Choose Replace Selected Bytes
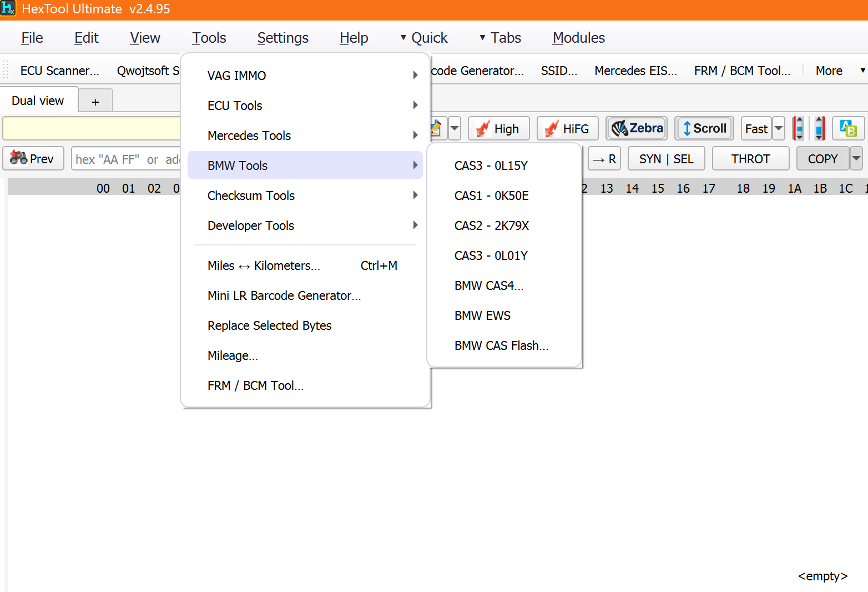 [305, 325]
